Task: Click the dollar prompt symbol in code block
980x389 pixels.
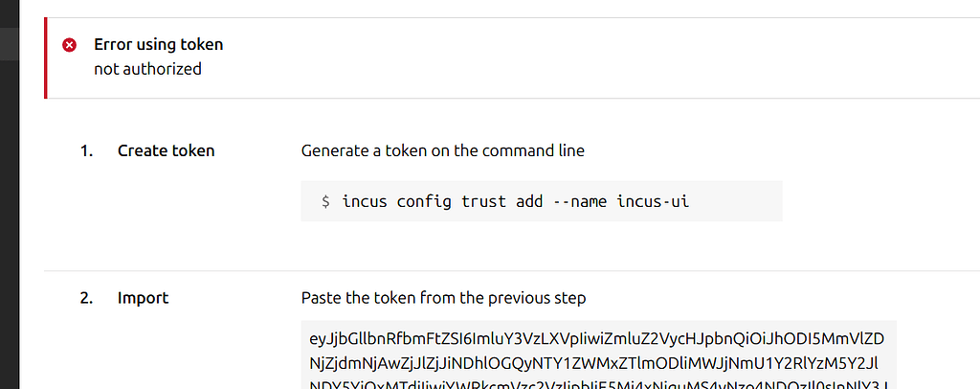Action: 325,201
